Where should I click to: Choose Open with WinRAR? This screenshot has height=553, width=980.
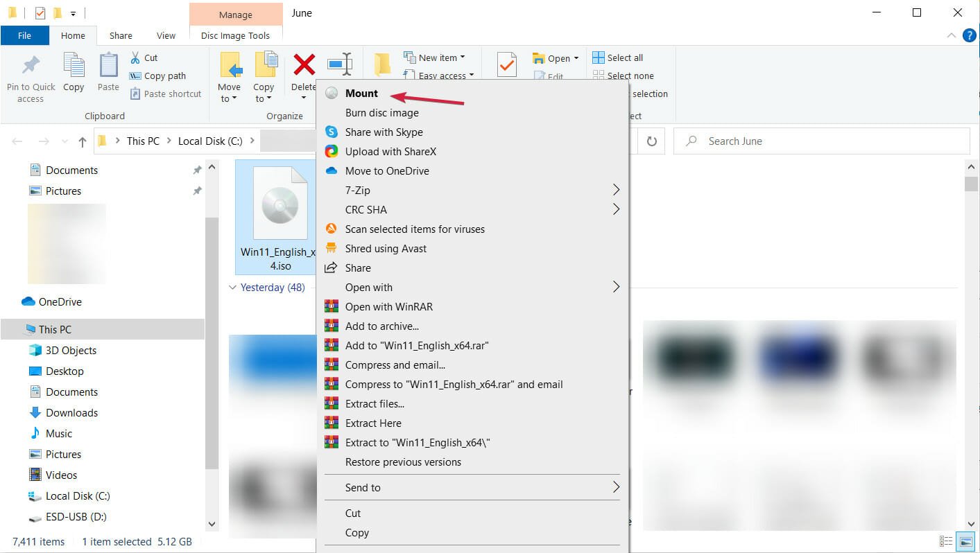pyautogui.click(x=472, y=306)
